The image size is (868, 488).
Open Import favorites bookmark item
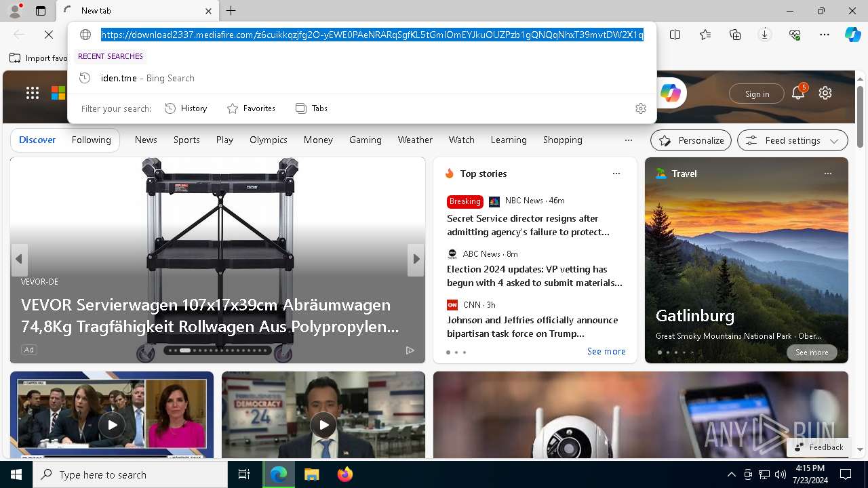tap(39, 58)
